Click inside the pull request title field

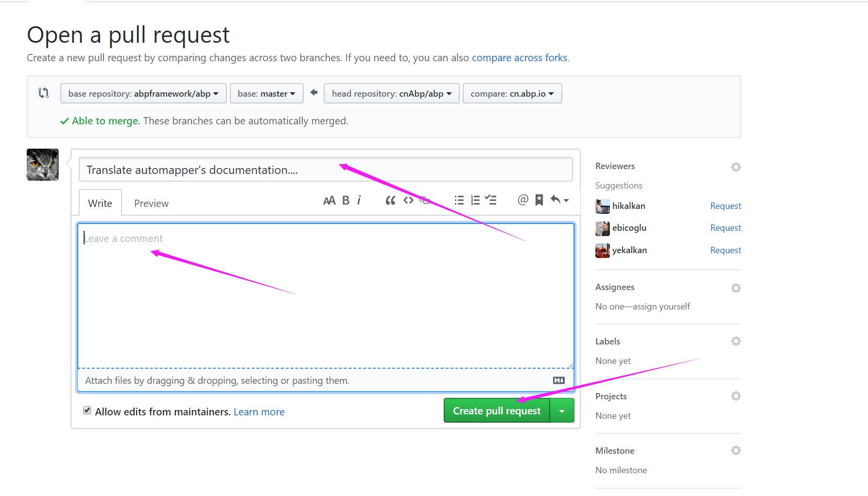[326, 170]
